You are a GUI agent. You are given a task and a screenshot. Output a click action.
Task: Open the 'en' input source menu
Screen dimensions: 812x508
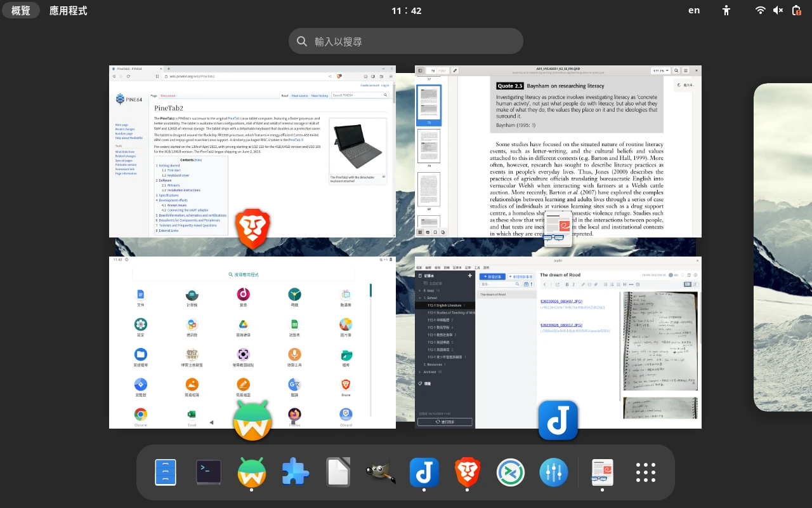[695, 10]
